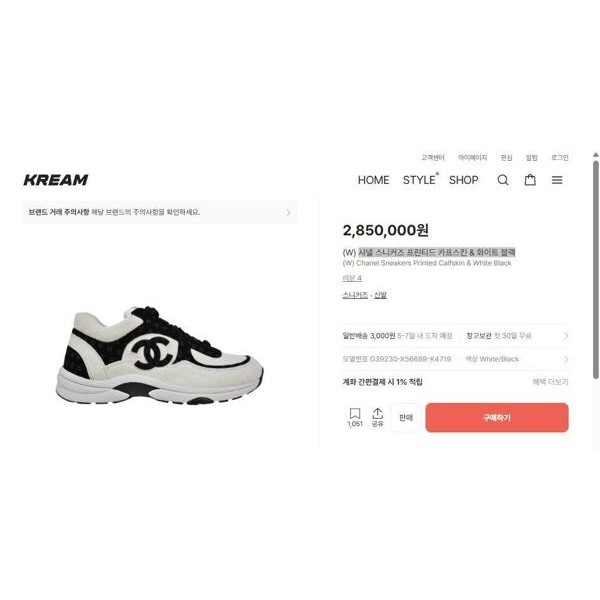Click the share upload icon
The width and height of the screenshot is (600, 600).
377,417
